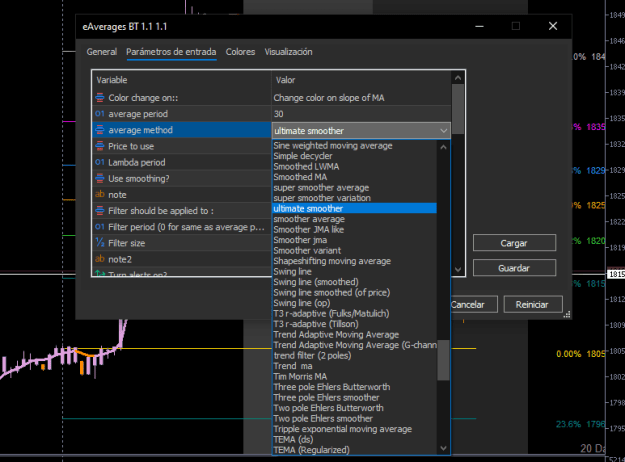Select highlighted ultimate smoother option
625x462 pixels.
pos(354,208)
